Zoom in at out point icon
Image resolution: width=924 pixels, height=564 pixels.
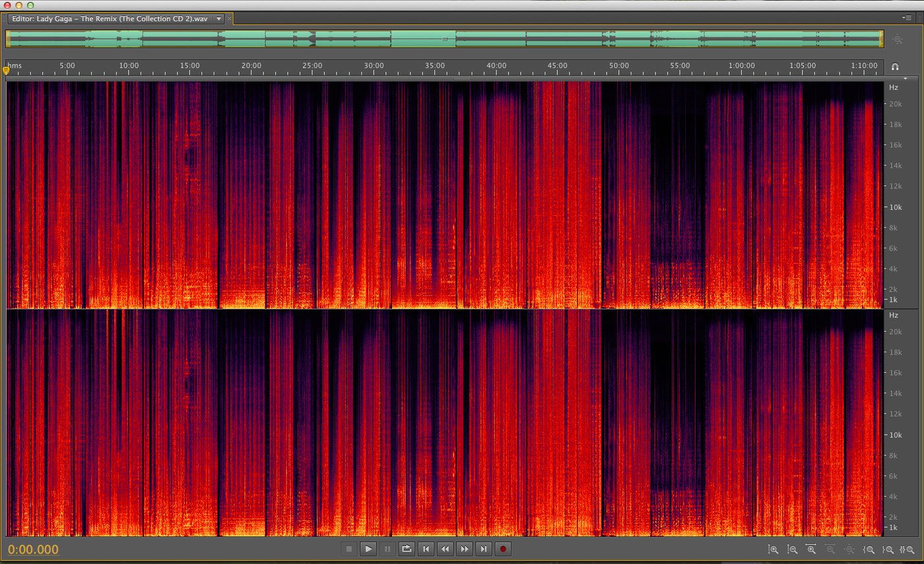click(x=888, y=549)
